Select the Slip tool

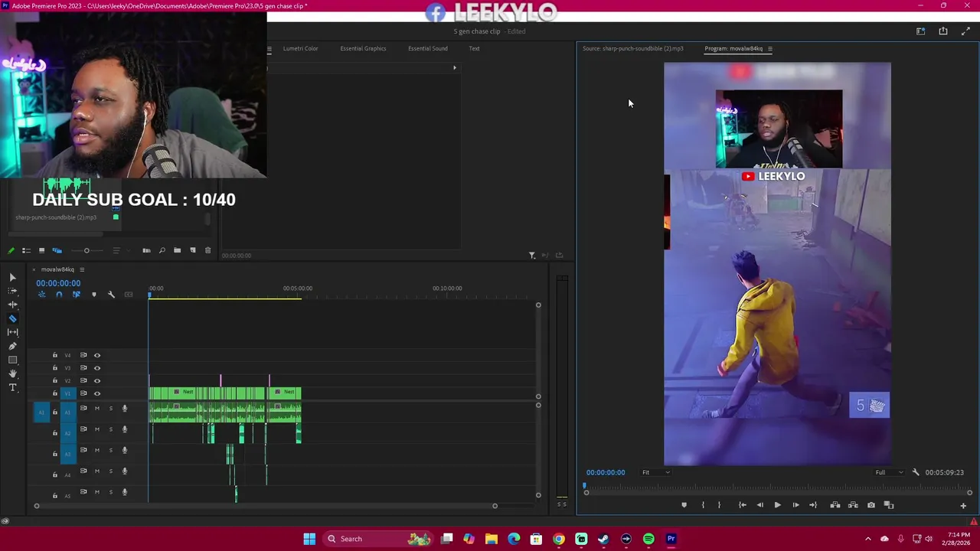pyautogui.click(x=12, y=332)
